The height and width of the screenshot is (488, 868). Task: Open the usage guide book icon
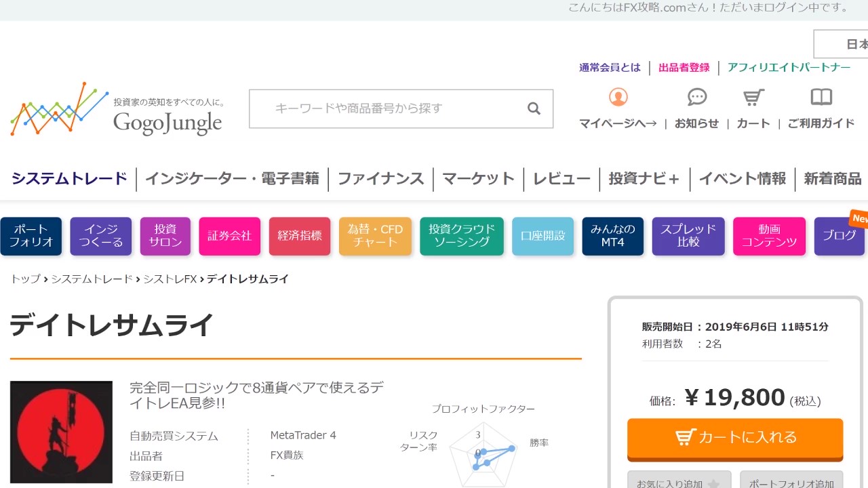[x=821, y=97]
